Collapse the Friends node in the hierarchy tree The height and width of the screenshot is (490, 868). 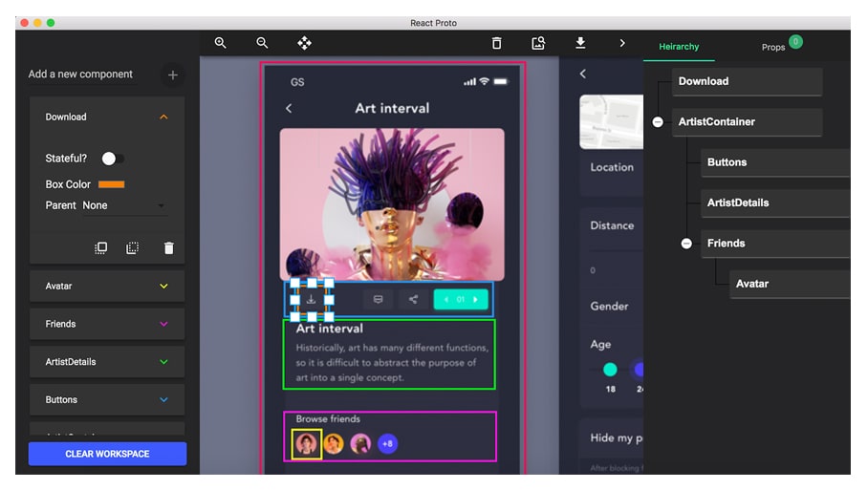[686, 244]
